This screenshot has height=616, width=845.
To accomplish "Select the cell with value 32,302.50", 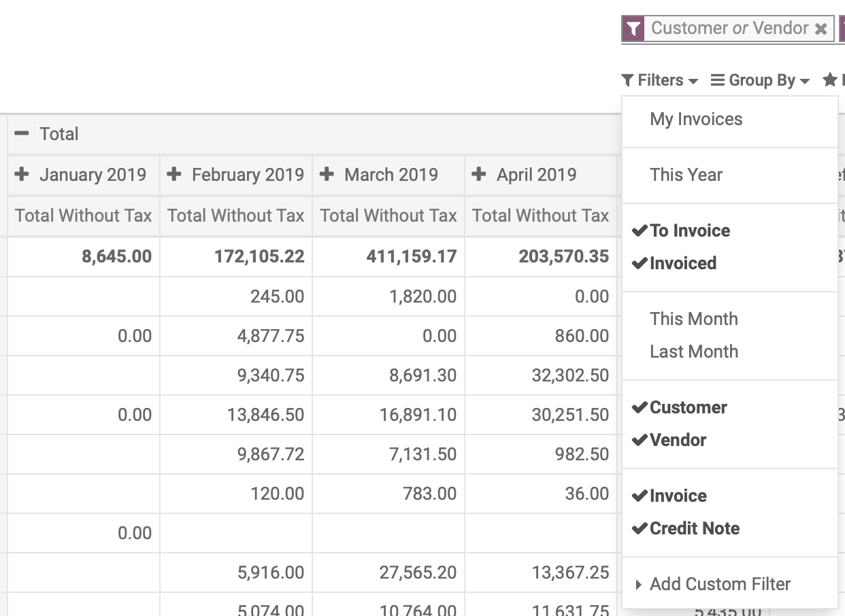I will (541, 375).
